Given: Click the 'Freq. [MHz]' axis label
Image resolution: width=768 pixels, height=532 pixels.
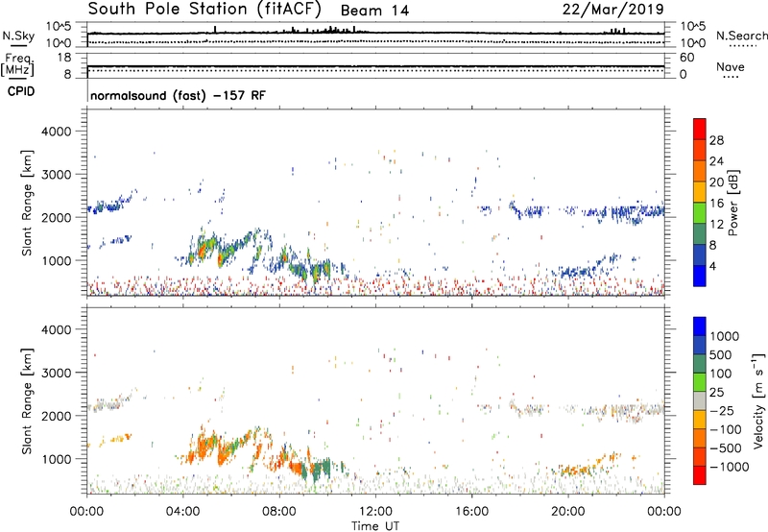Looking at the screenshot, I should pyautogui.click(x=17, y=65).
